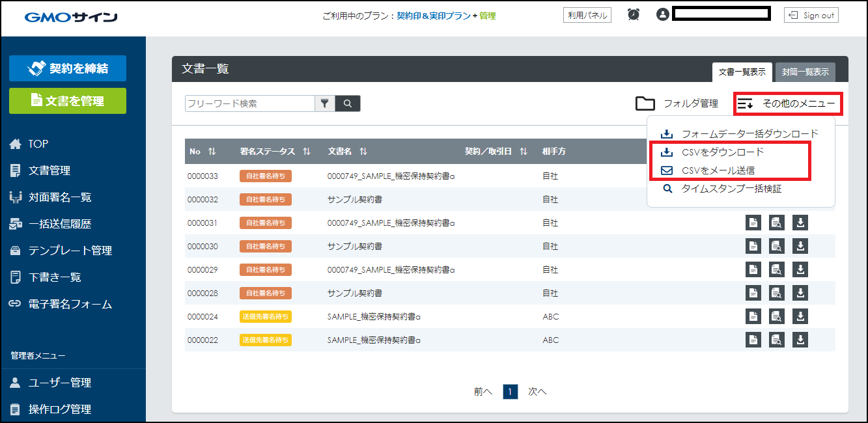Select タイムスタンプ一括検証 menu entry

(x=722, y=189)
